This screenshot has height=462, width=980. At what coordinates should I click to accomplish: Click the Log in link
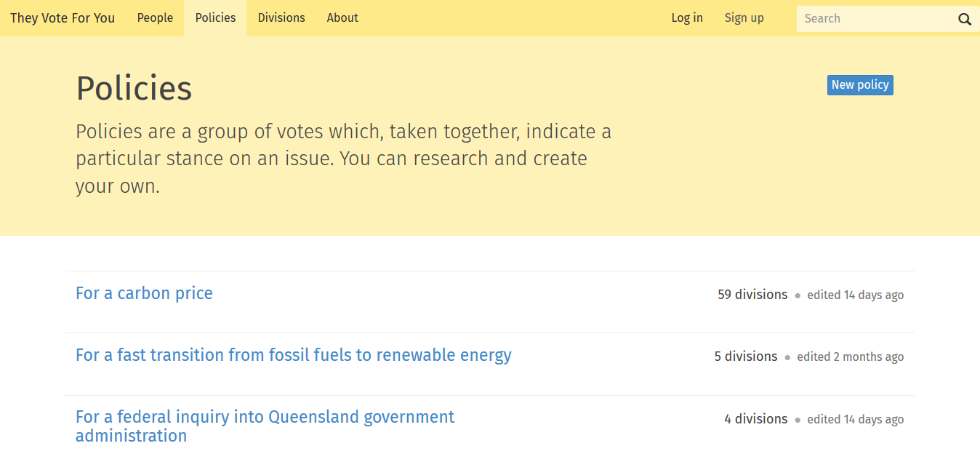click(687, 18)
